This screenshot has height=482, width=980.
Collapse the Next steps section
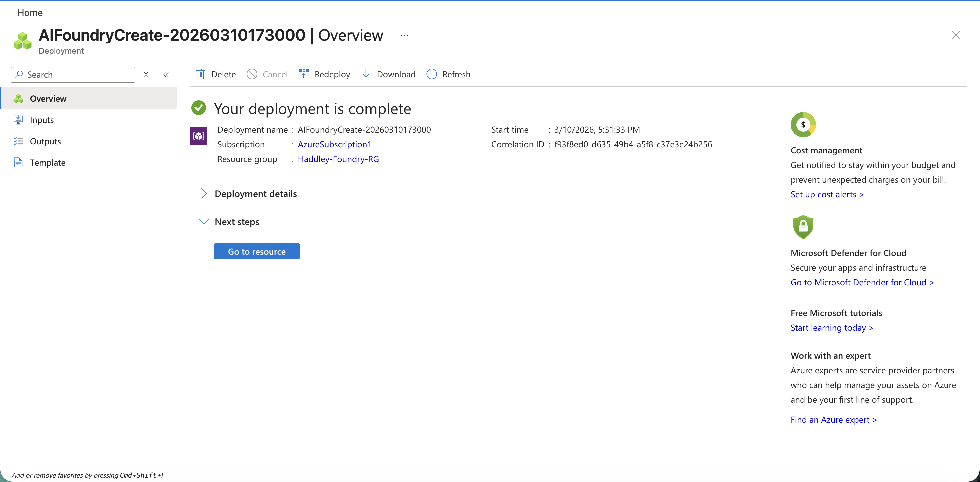click(204, 221)
